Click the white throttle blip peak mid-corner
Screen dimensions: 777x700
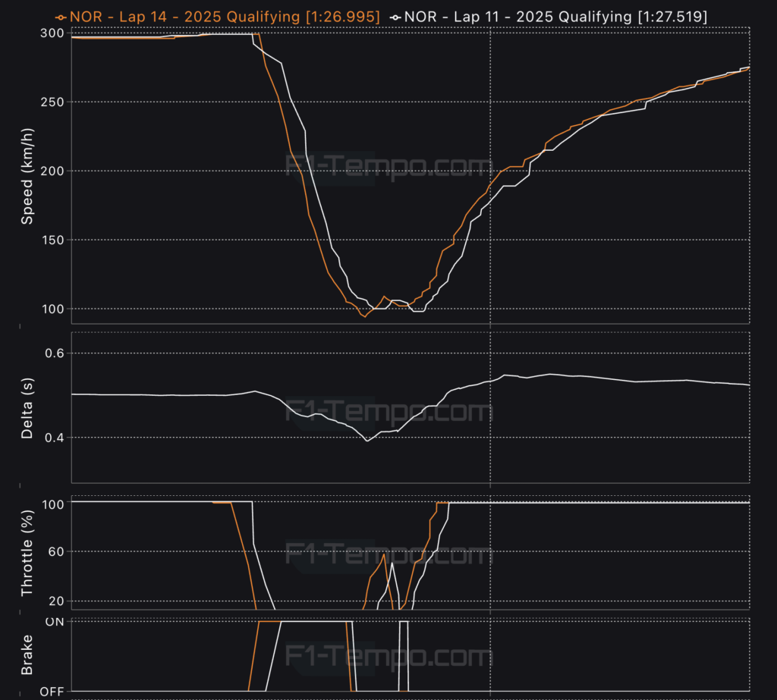[x=392, y=563]
